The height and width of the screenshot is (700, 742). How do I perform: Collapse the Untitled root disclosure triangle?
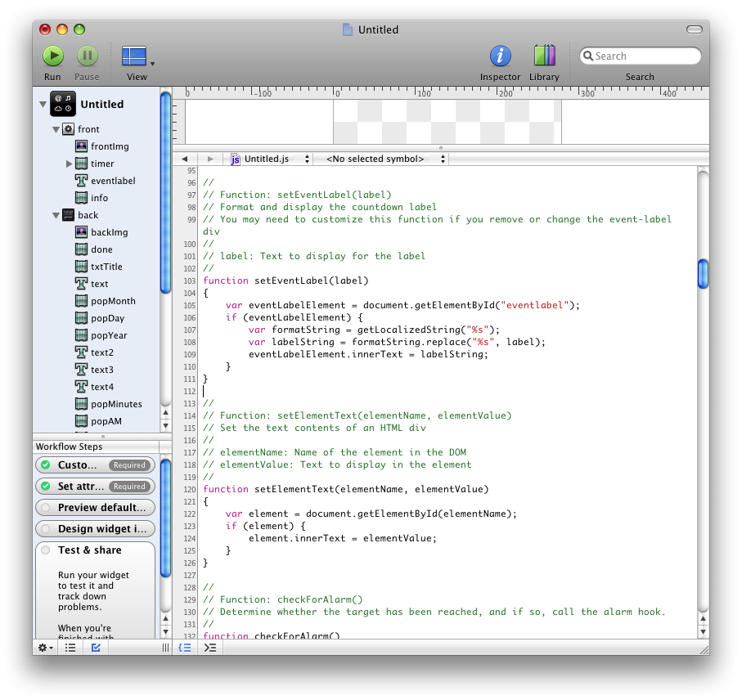click(43, 104)
